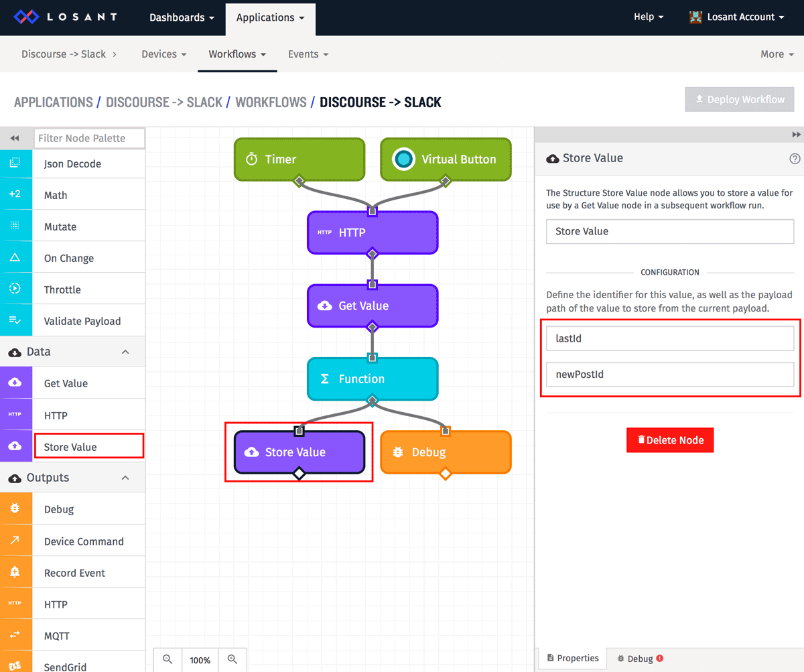Click the Math +2 palette icon
The image size is (804, 672).
15,194
